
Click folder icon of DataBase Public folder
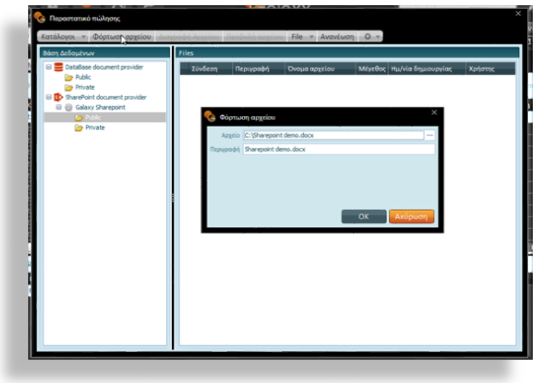(69, 77)
